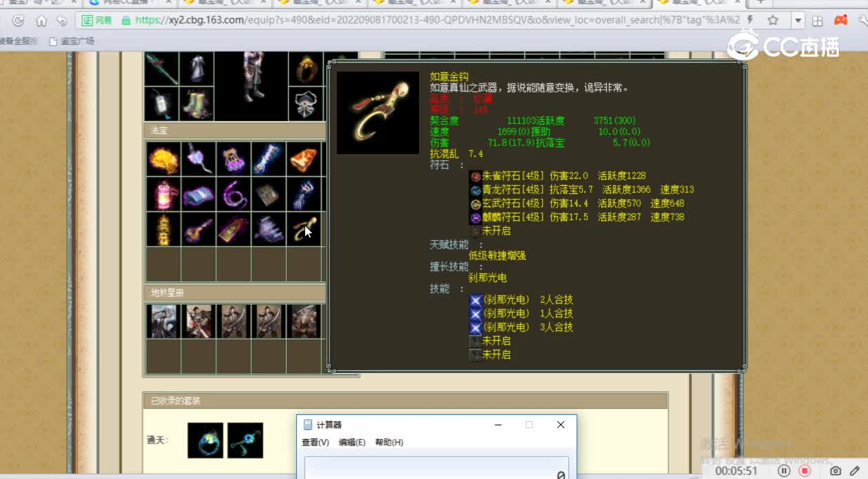
Task: Select the equipped lantern charm slot
Action: coord(161,103)
